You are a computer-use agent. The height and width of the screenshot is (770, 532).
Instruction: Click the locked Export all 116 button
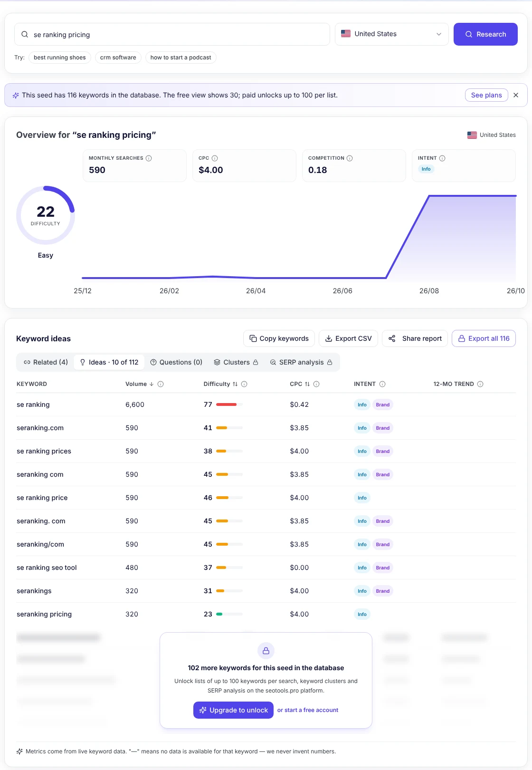pos(484,338)
